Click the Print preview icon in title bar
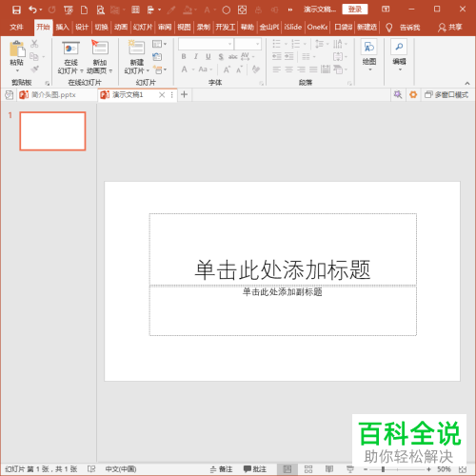 pyautogui.click(x=101, y=10)
